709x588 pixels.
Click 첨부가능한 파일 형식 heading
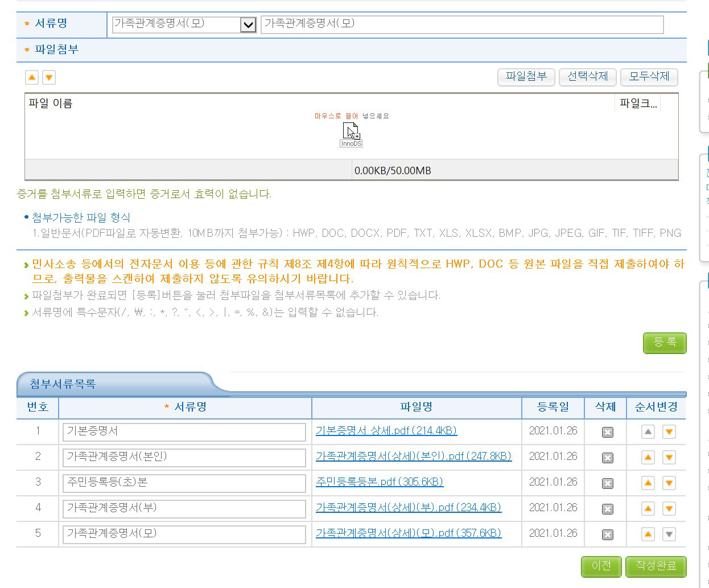click(81, 217)
